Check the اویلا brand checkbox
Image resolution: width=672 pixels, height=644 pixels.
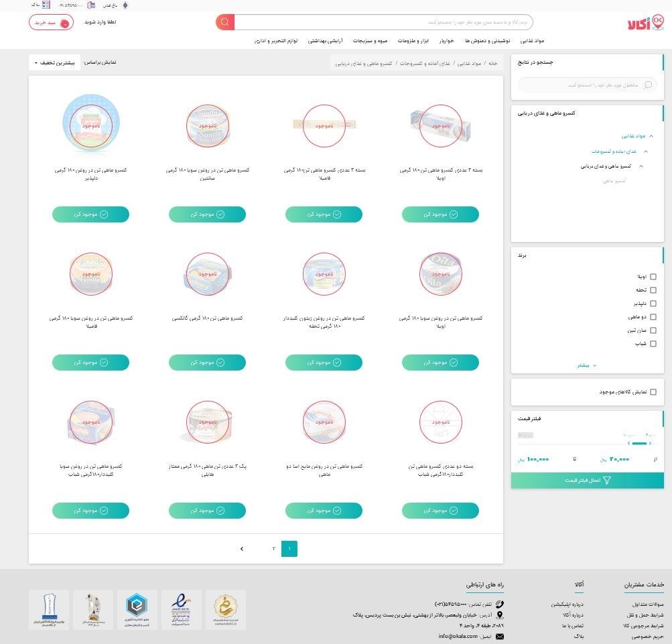(653, 277)
